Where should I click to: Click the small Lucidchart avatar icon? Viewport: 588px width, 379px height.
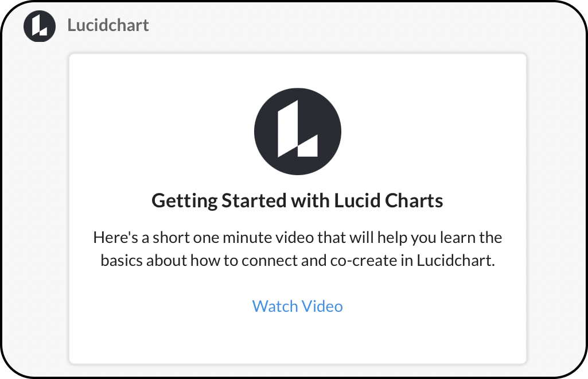click(x=40, y=26)
